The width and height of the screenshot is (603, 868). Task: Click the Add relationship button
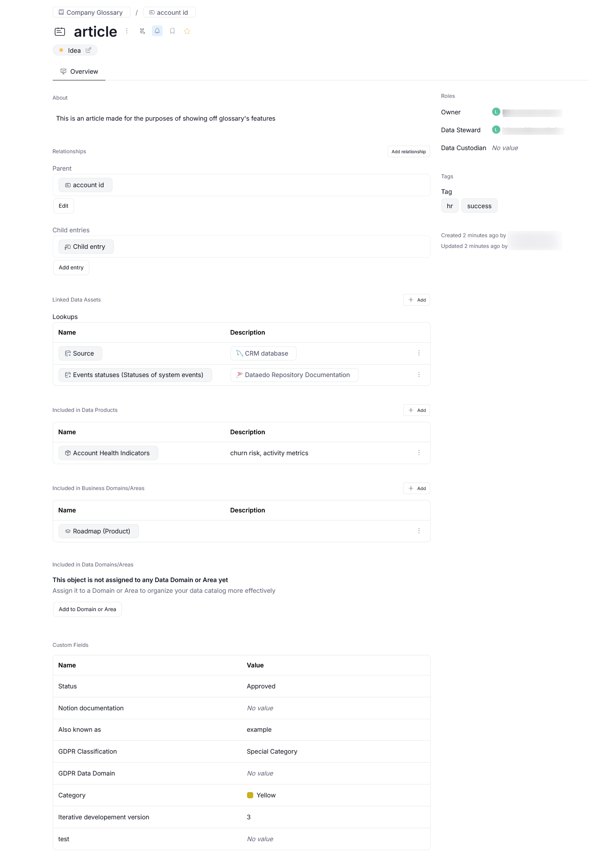click(408, 151)
